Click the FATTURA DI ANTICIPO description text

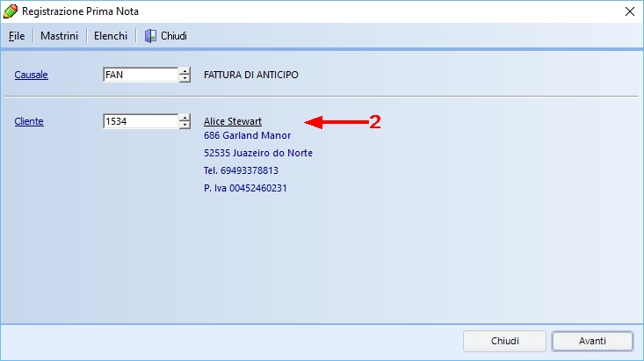[251, 76]
